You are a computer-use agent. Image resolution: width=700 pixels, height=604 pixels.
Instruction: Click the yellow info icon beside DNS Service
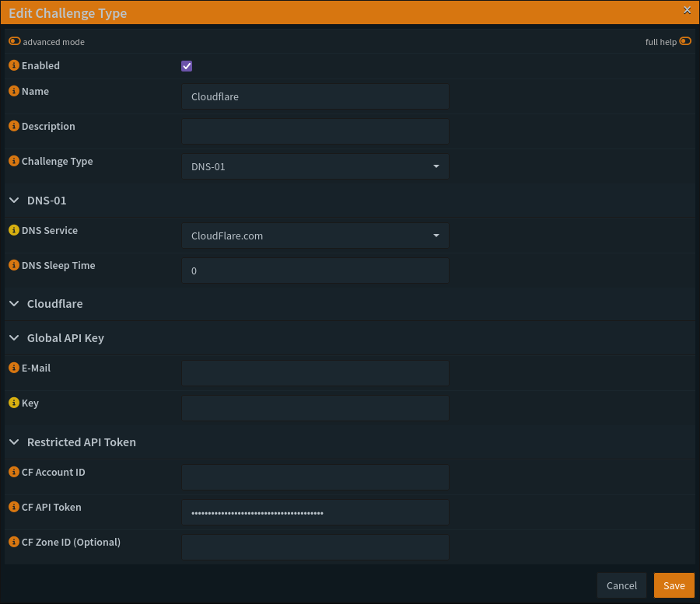click(14, 230)
